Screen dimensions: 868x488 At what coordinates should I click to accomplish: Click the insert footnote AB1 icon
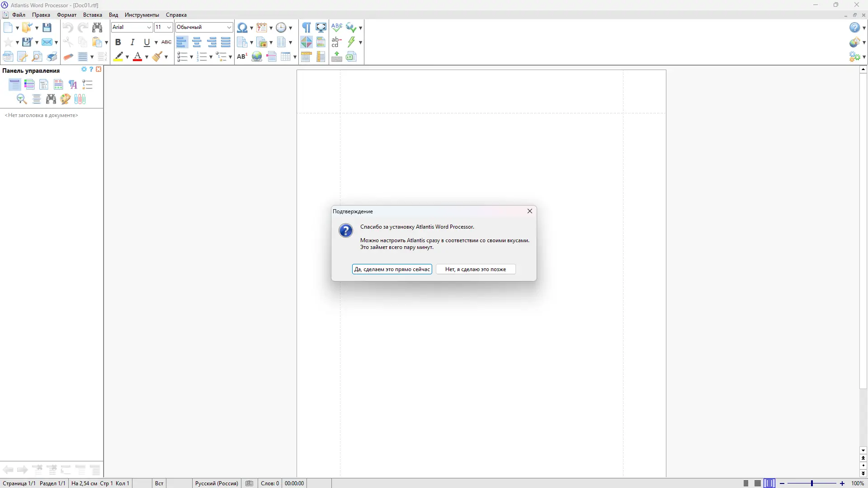[242, 57]
